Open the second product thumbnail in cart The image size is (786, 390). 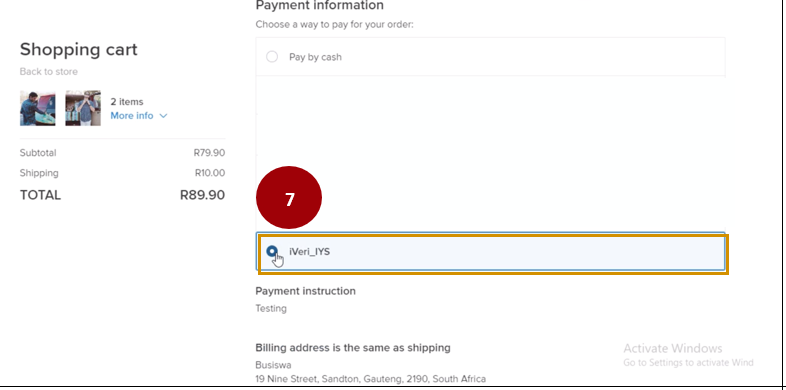(x=83, y=108)
